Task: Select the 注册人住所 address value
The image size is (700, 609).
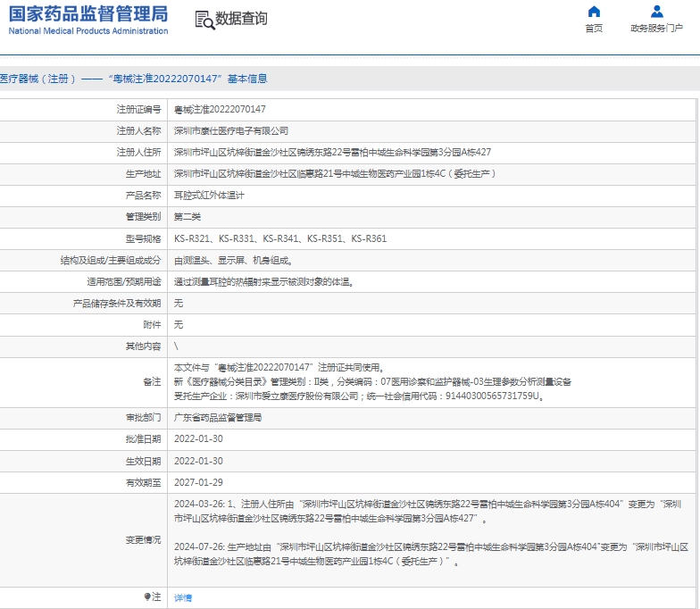Action: [x=332, y=152]
